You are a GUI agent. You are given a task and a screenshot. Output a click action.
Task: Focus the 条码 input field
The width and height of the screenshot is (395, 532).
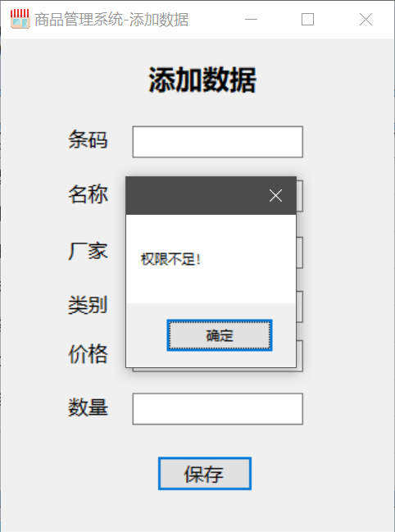[x=218, y=142]
